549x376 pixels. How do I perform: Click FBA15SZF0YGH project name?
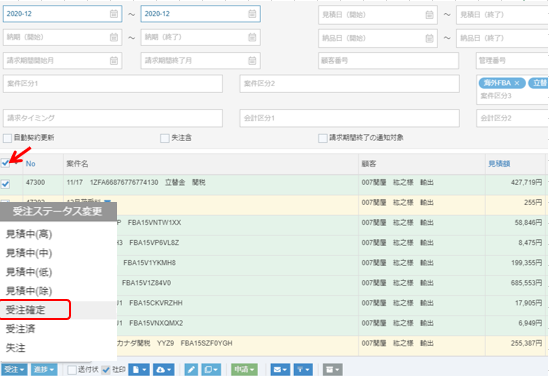pyautogui.click(x=206, y=343)
